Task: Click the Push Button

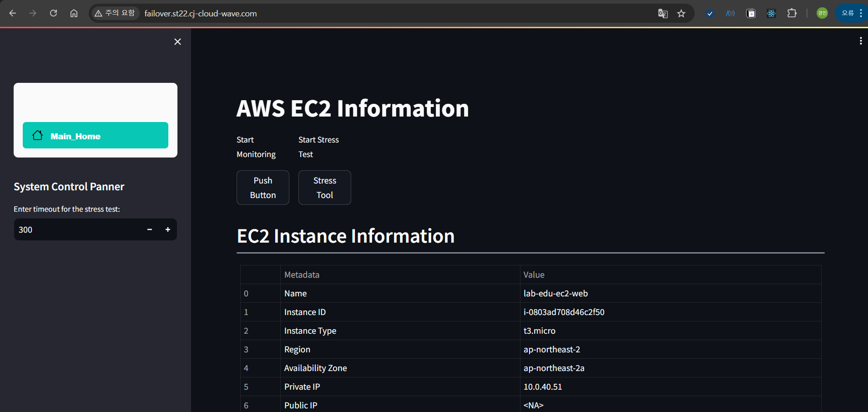Action: click(263, 188)
